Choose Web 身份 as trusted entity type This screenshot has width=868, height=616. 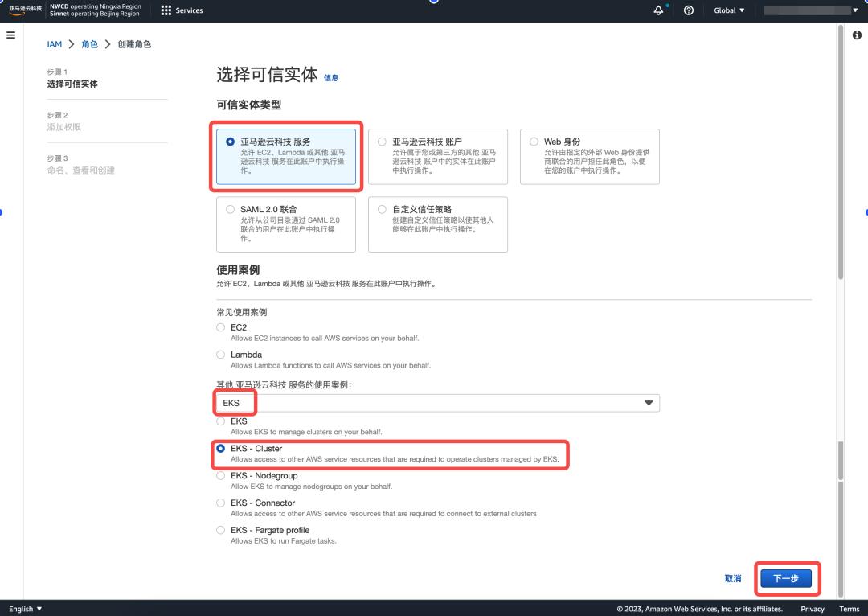point(533,142)
